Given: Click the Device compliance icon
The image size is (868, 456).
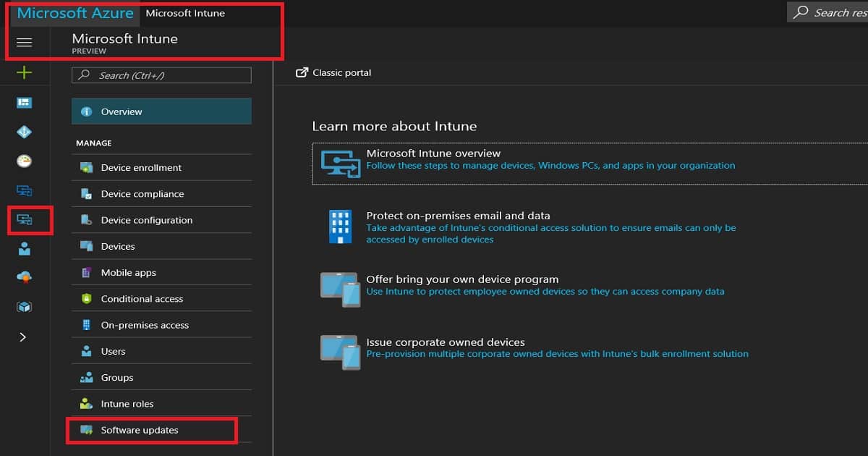Looking at the screenshot, I should (x=87, y=194).
